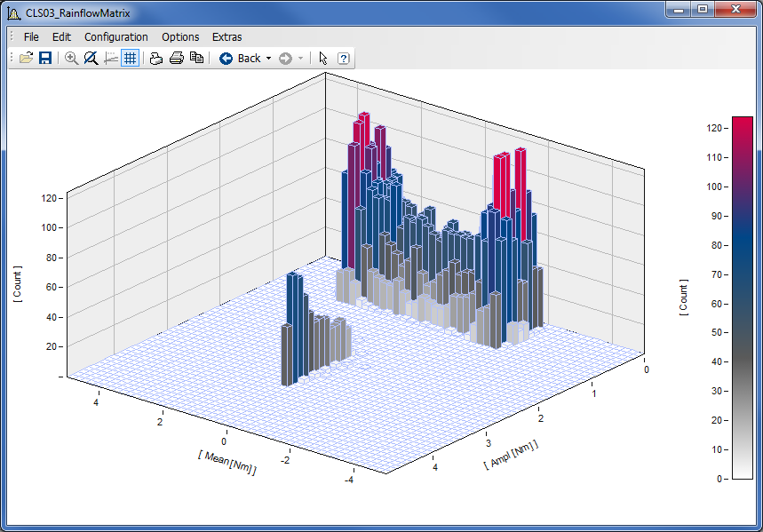The width and height of the screenshot is (763, 532).
Task: Save the chart using the floppy disk icon
Action: tap(44, 59)
